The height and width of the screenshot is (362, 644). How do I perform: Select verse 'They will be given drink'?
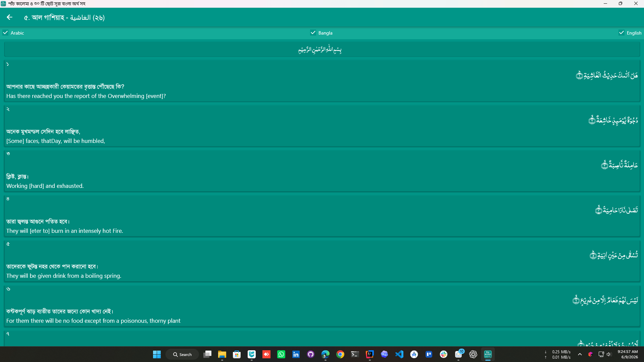coord(322,261)
